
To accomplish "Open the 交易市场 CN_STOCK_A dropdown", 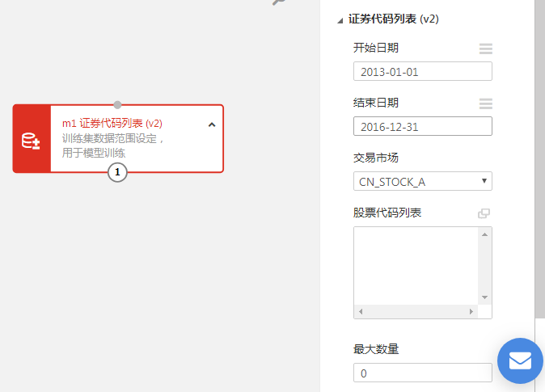I will [423, 181].
